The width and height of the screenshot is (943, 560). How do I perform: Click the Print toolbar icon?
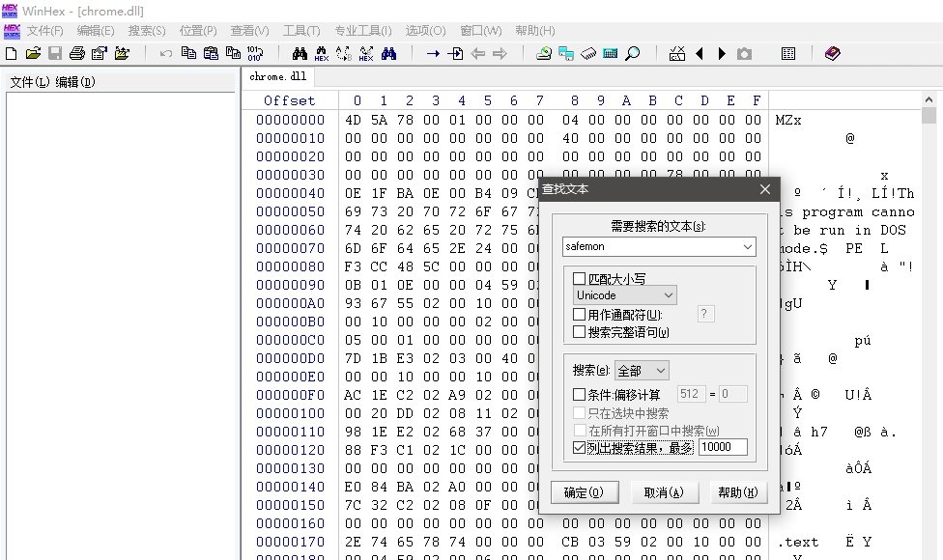76,53
